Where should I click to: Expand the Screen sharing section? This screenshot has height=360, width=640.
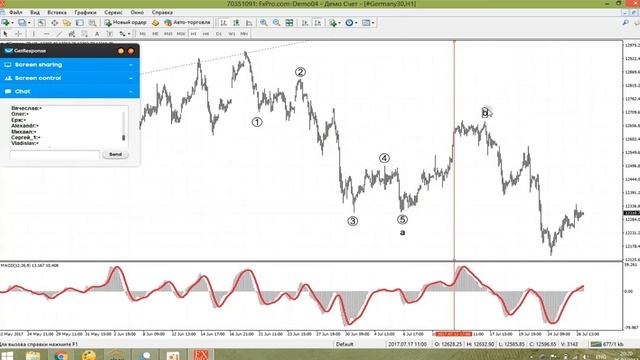click(x=70, y=64)
